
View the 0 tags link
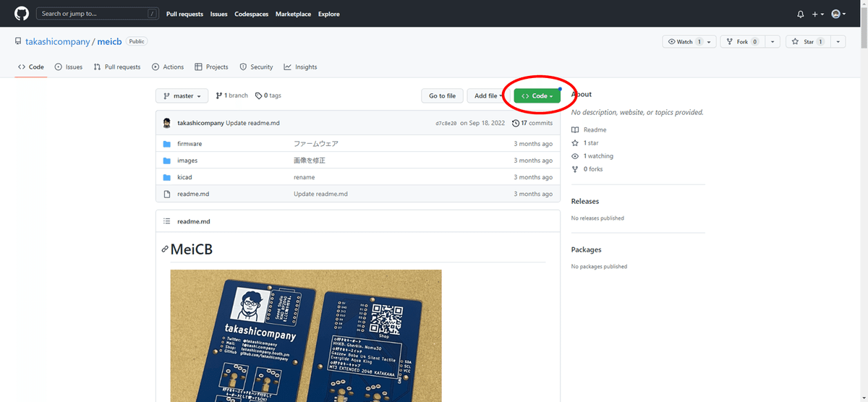tap(268, 95)
